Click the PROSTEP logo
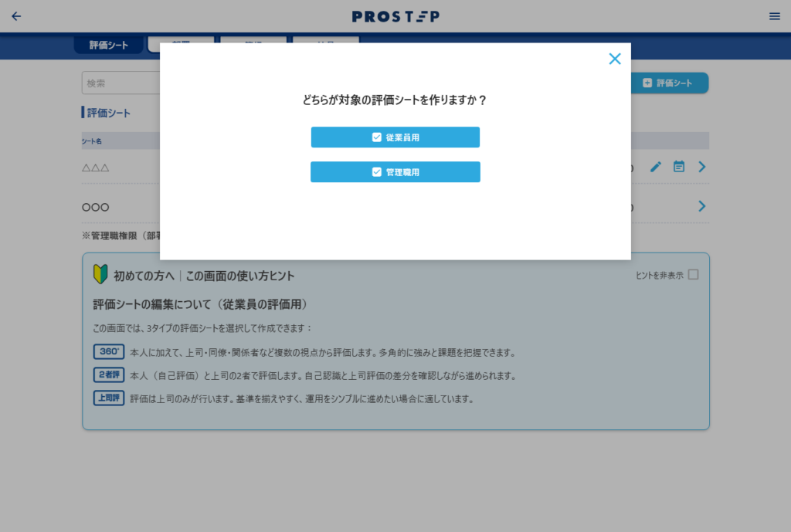The image size is (791, 532). (x=395, y=16)
